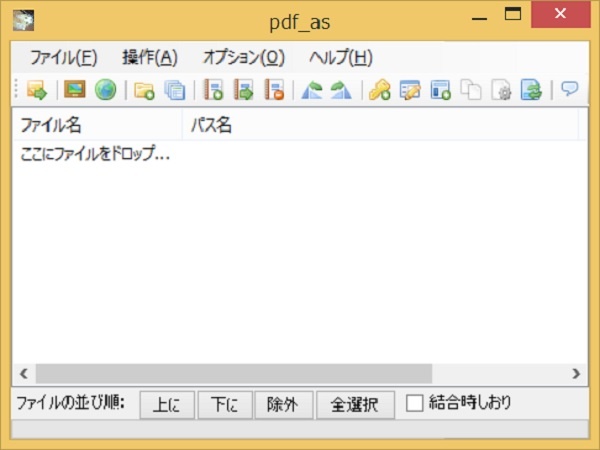The height and width of the screenshot is (450, 600).
Task: Click the stacked blue pages icon
Action: (174, 90)
